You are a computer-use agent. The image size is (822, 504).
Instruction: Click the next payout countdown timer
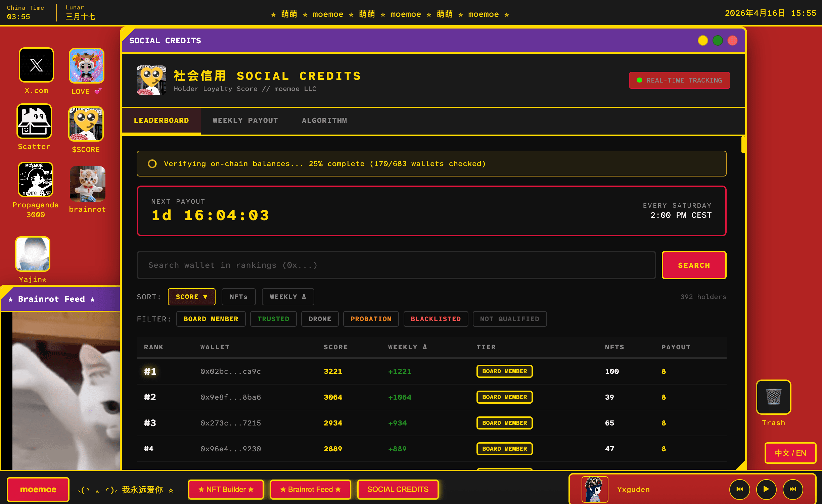click(210, 215)
